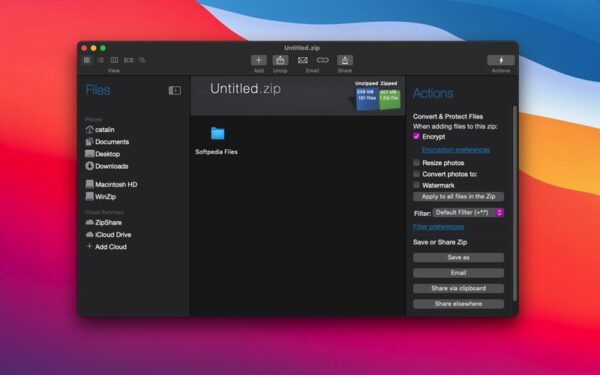Click the green Zipped size box
600x375 pixels.
click(x=390, y=99)
